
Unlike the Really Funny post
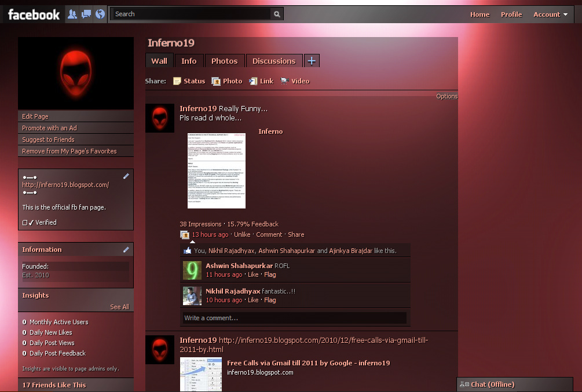[x=242, y=235]
